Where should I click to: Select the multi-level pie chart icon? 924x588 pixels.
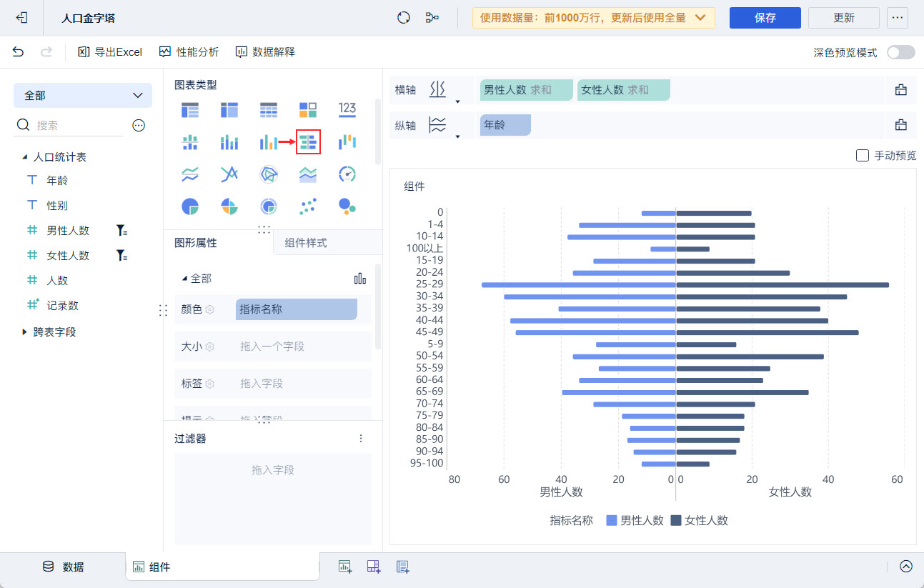click(x=268, y=206)
